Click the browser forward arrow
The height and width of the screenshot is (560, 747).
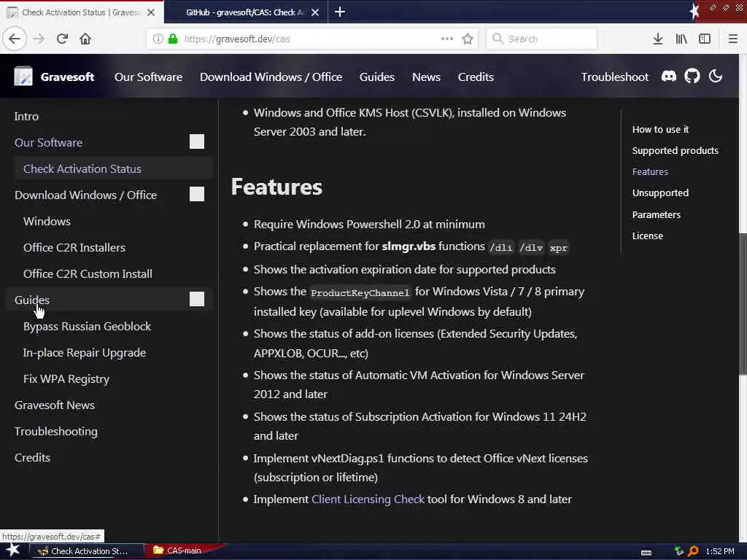39,39
